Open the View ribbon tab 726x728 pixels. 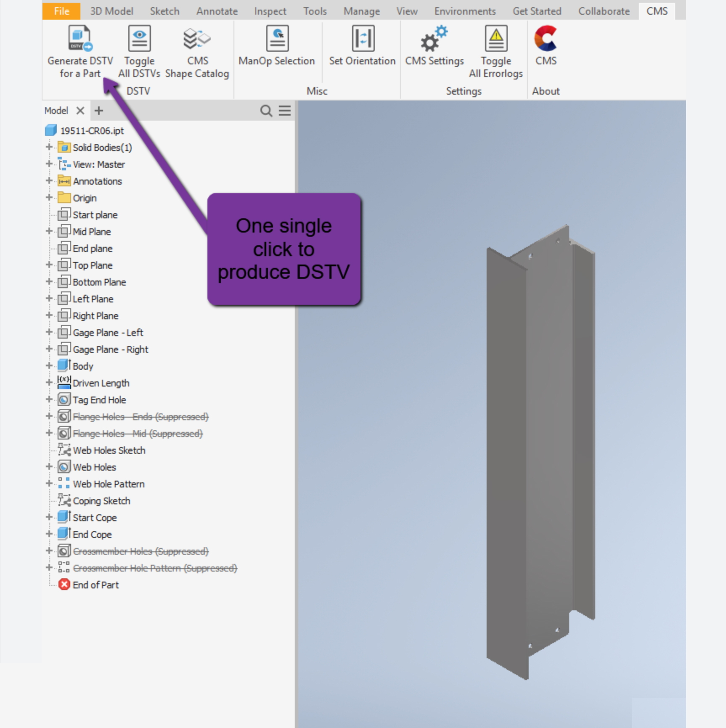click(407, 11)
